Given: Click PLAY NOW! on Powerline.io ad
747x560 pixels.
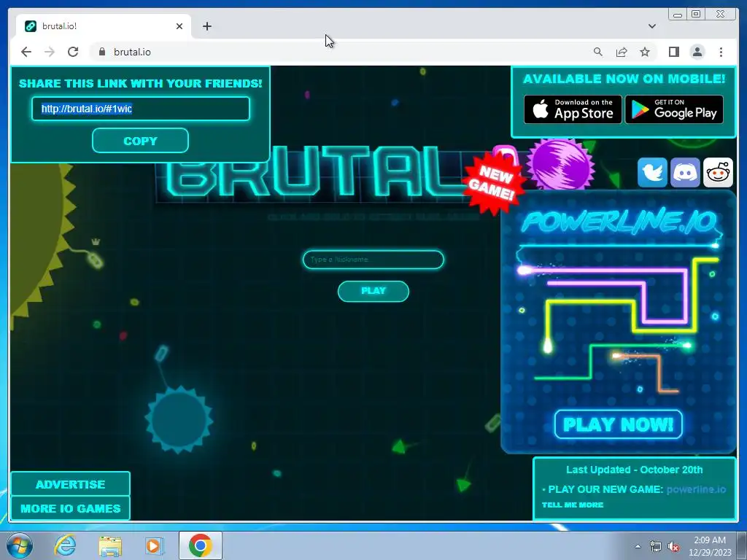Looking at the screenshot, I should click(x=619, y=424).
